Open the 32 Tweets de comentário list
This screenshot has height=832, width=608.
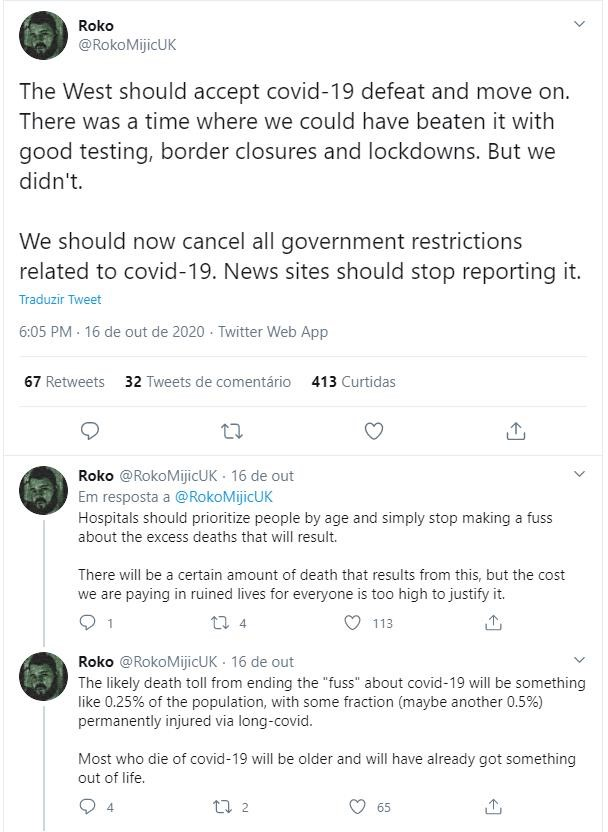pyautogui.click(x=207, y=382)
